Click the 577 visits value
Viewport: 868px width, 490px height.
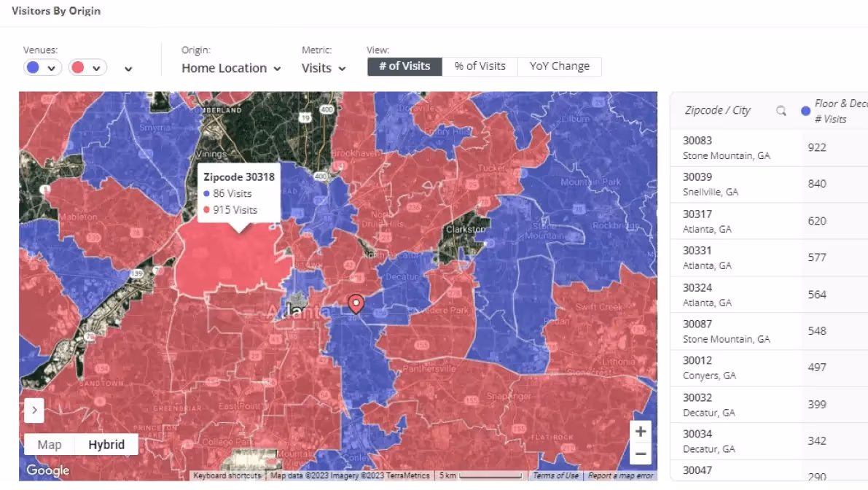tap(817, 258)
